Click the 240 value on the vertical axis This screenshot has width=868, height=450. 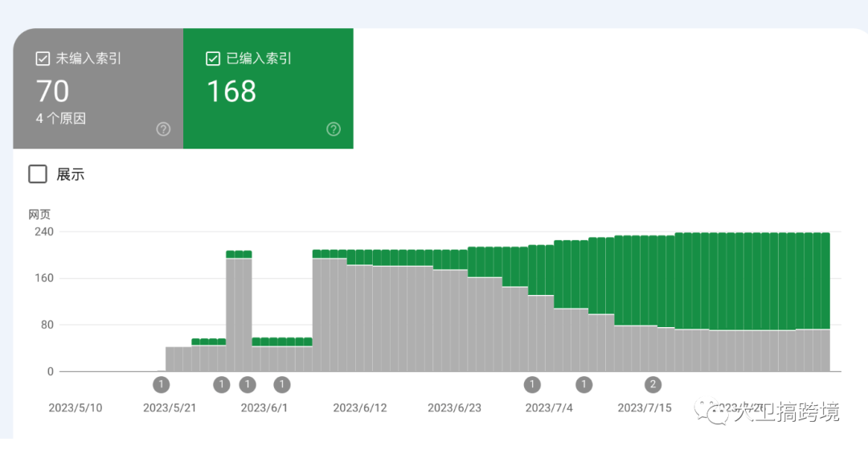(43, 231)
